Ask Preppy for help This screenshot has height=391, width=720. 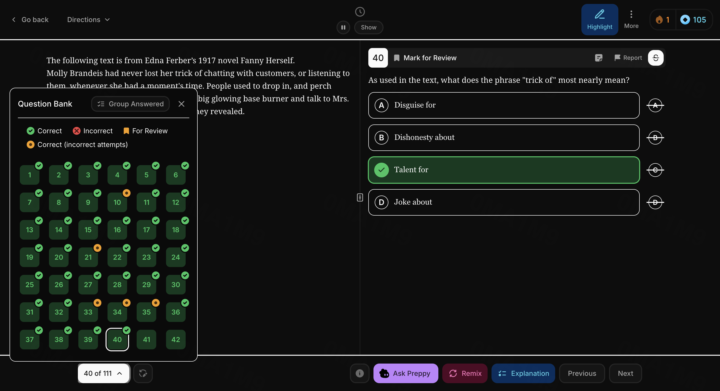pyautogui.click(x=406, y=374)
